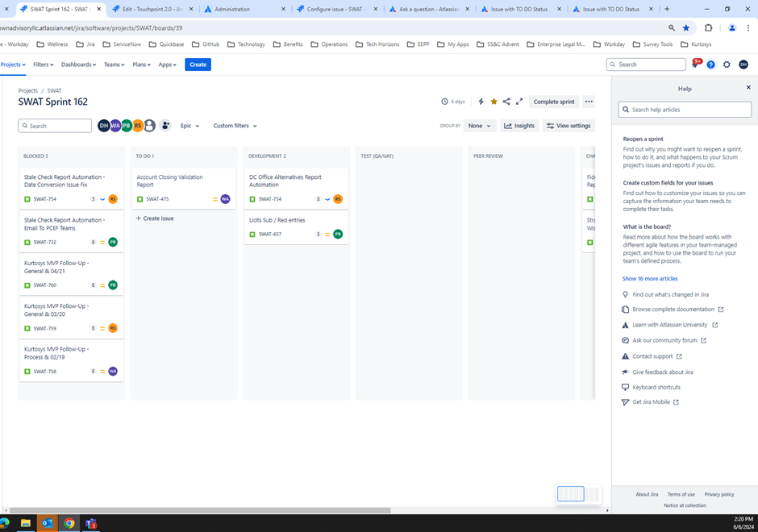
Task: Filter board by RS avatar in header
Action: [138, 126]
